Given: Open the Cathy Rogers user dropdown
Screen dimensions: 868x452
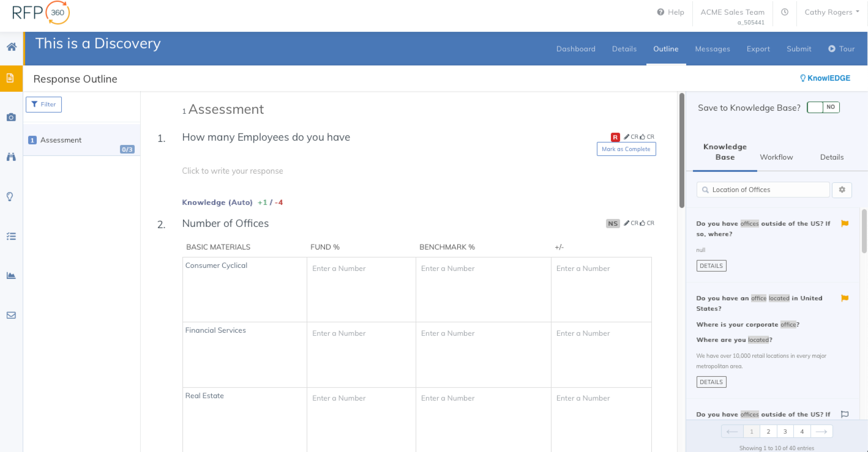Looking at the screenshot, I should pyautogui.click(x=831, y=12).
